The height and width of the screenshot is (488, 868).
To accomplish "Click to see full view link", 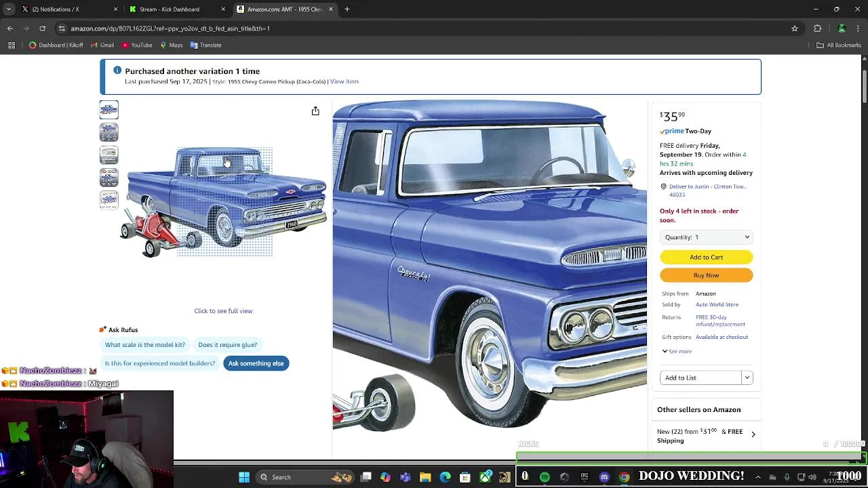I will [x=223, y=311].
